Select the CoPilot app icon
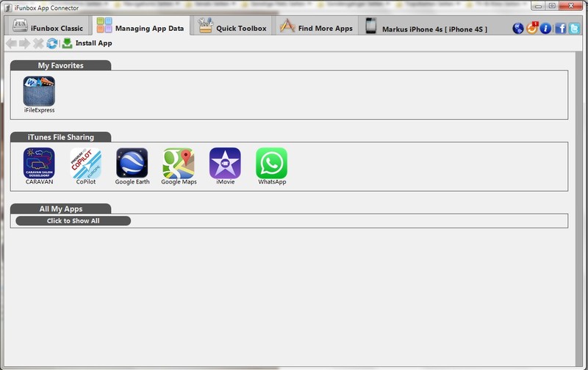The height and width of the screenshot is (370, 588). pyautogui.click(x=85, y=163)
